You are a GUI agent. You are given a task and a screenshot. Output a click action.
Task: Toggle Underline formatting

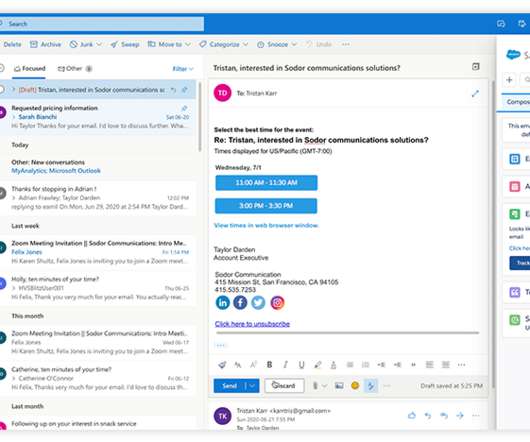[x=301, y=365]
